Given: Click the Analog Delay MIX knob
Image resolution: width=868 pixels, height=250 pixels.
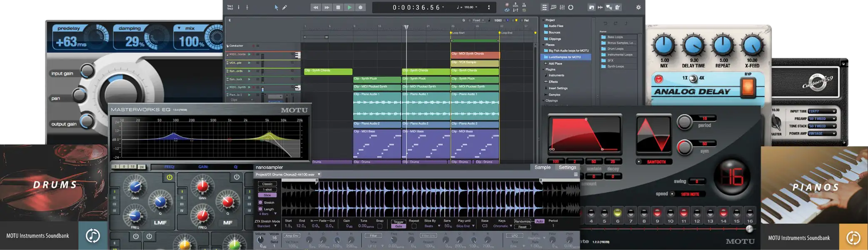Looking at the screenshot, I should pos(663,46).
